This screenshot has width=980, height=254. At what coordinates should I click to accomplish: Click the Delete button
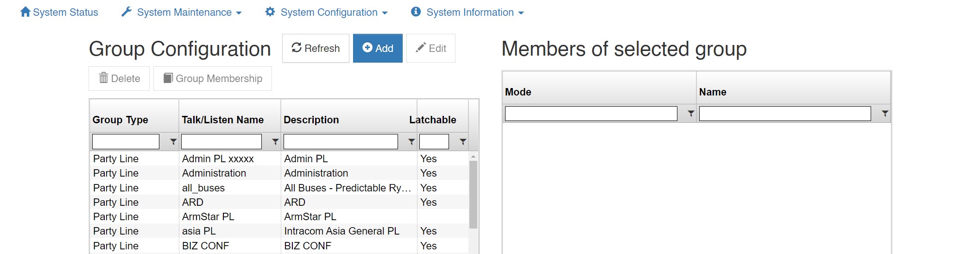click(x=119, y=78)
